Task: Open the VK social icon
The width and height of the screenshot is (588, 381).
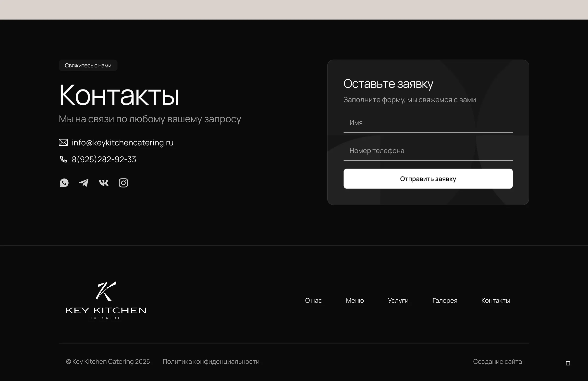Action: coord(104,183)
